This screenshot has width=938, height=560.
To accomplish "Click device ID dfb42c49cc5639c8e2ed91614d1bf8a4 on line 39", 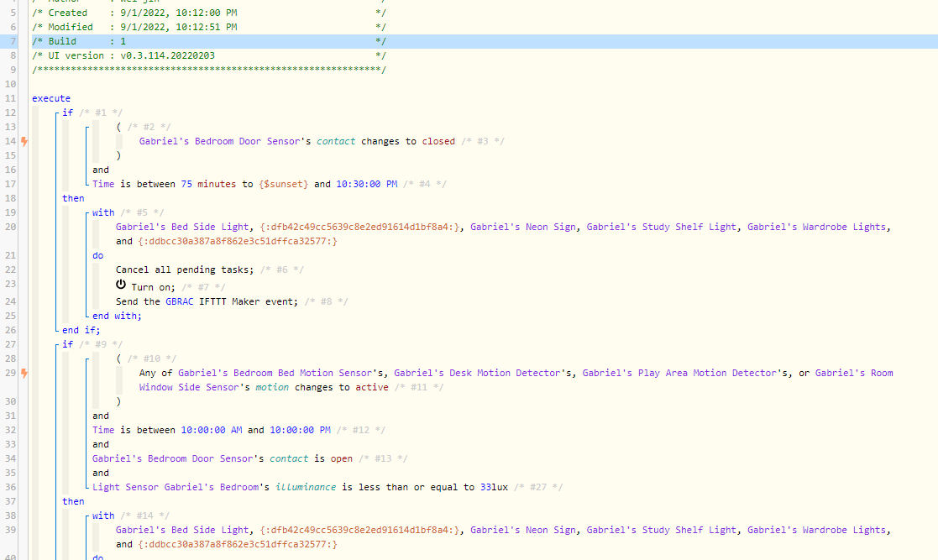I will click(361, 530).
